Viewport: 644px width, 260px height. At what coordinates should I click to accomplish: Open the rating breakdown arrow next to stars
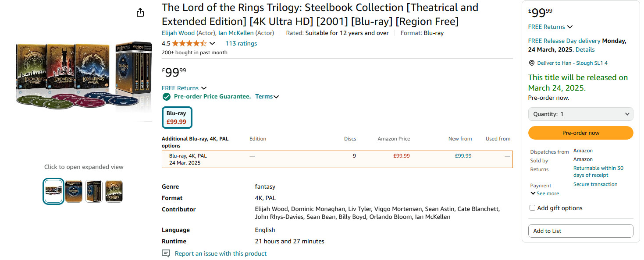212,43
